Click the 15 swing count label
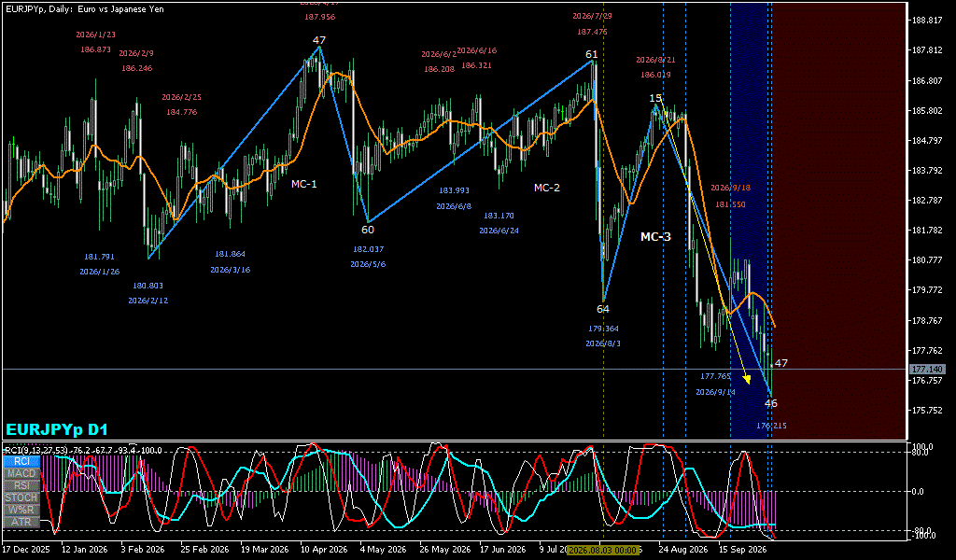The image size is (956, 560). (x=654, y=98)
